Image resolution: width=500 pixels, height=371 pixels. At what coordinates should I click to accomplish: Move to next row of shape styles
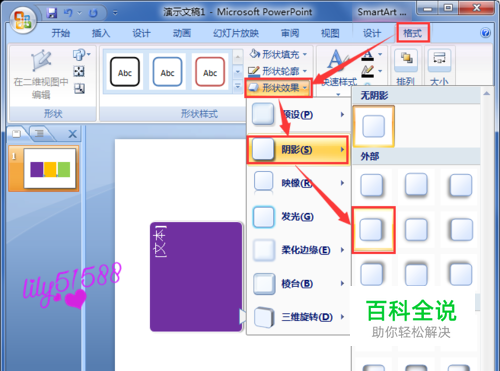click(x=238, y=71)
